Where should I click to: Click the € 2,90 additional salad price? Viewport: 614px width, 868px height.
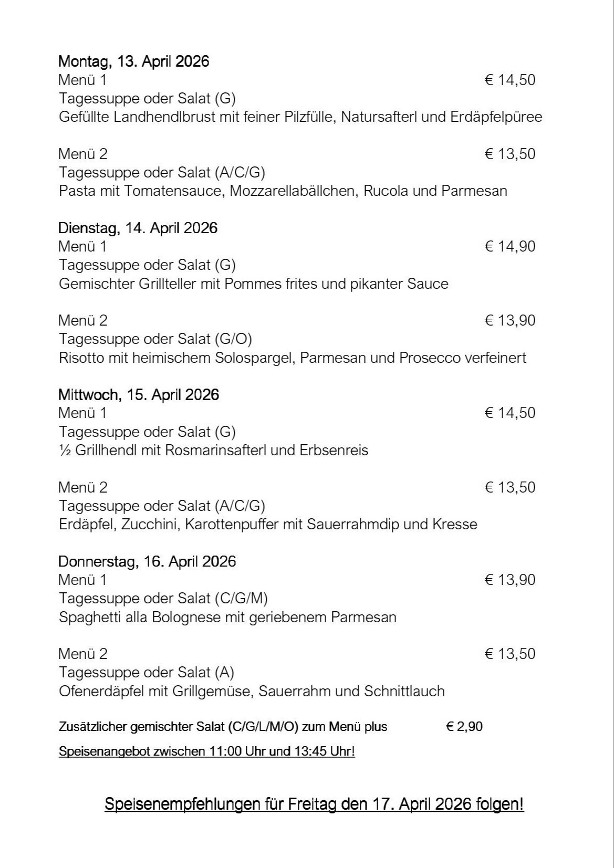click(x=464, y=727)
